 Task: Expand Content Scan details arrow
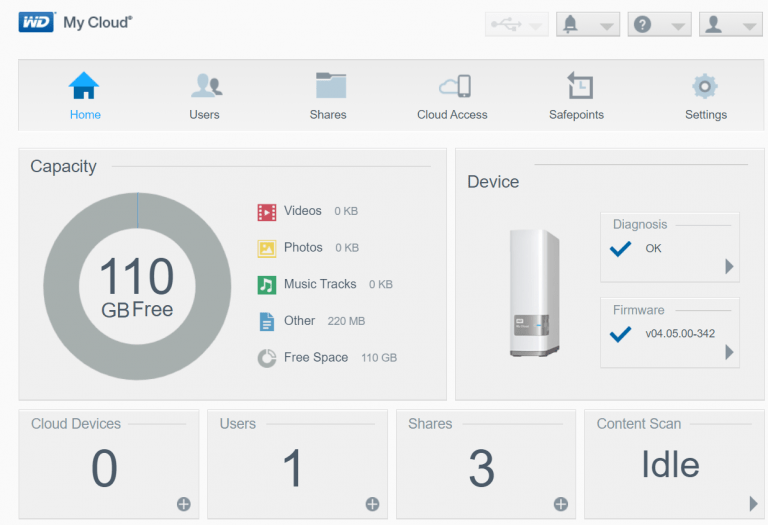click(753, 503)
